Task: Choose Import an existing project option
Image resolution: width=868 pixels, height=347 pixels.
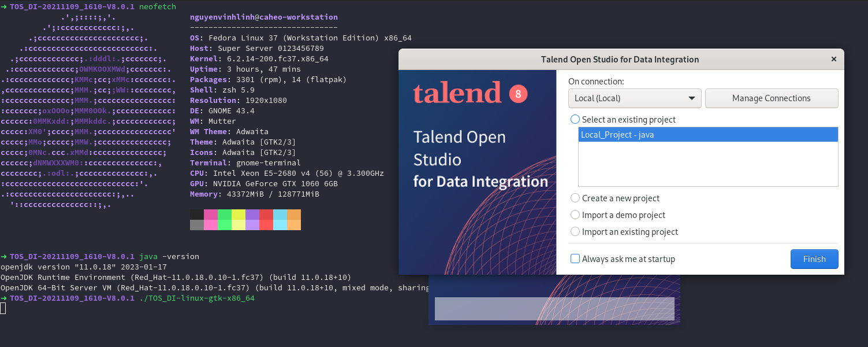Action: pos(624,231)
